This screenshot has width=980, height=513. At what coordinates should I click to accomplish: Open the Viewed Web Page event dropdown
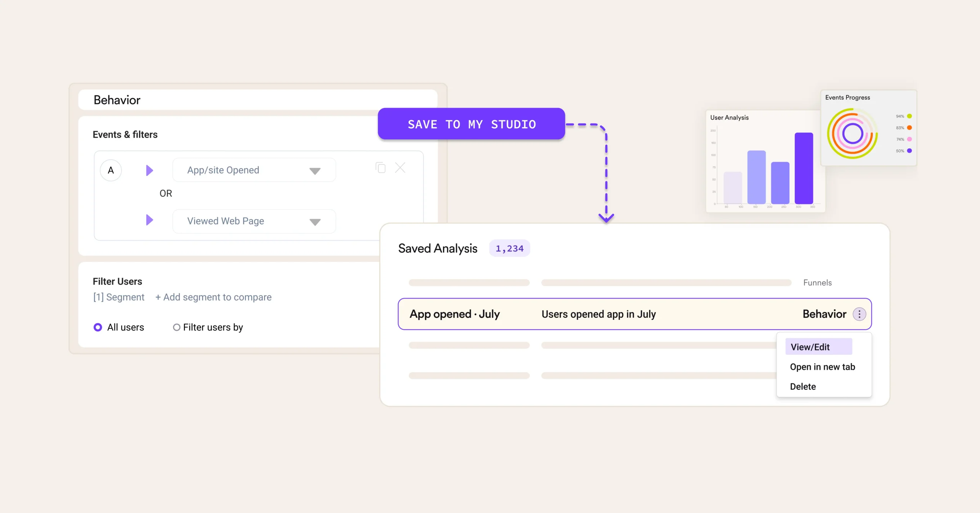(x=254, y=221)
